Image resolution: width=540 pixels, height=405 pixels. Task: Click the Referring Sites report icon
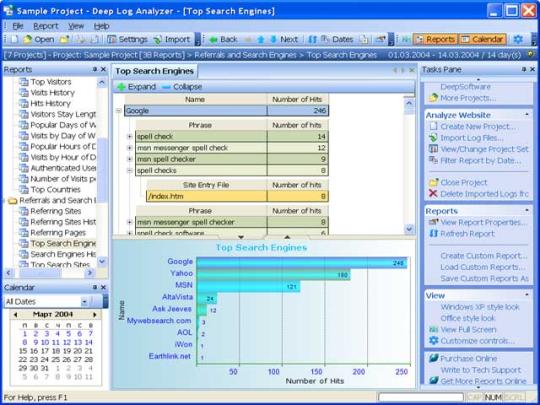[x=23, y=211]
